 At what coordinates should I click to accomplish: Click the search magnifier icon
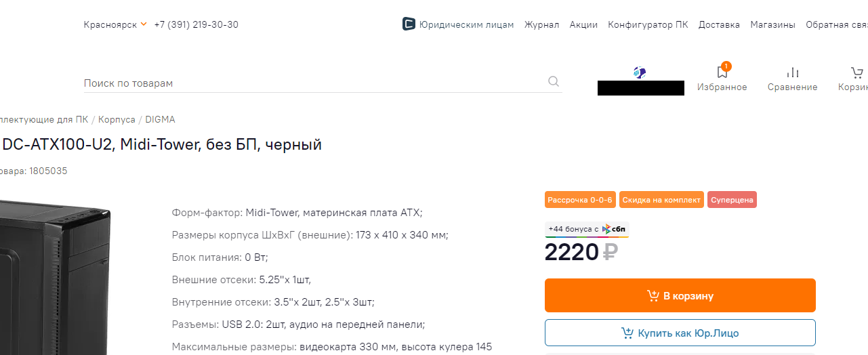click(x=554, y=82)
